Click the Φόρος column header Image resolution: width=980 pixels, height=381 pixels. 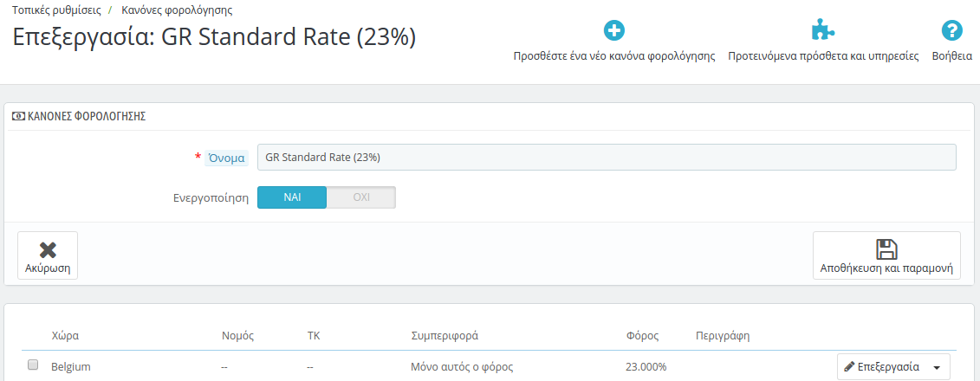point(642,335)
